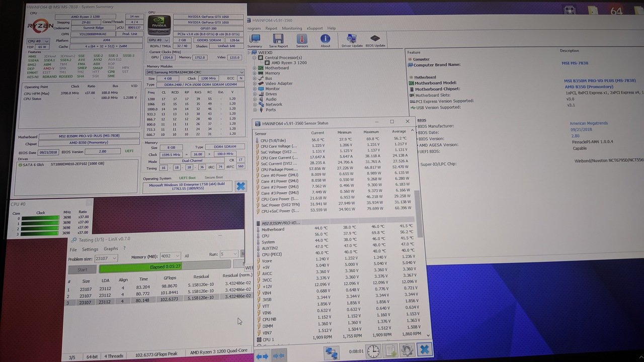Screen dimensions: 644x362
Task: Click the Ports plug tree icon
Action: pyautogui.click(x=261, y=110)
